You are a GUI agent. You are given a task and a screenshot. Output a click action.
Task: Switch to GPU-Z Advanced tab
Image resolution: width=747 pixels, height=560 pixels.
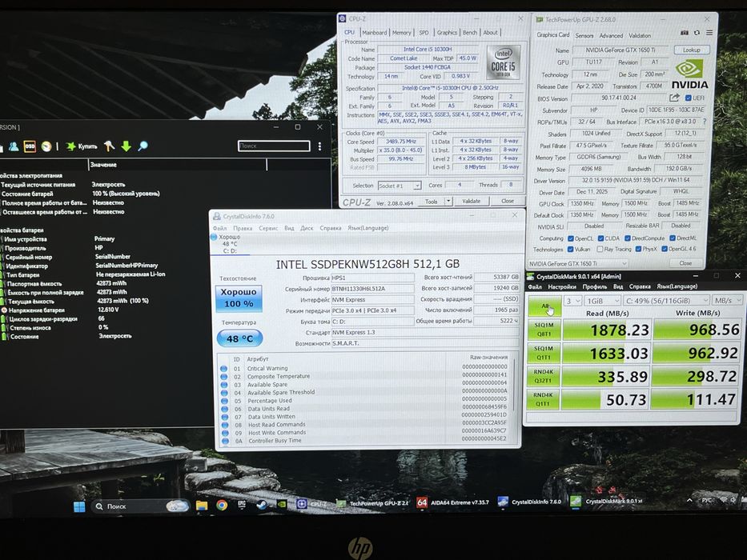(611, 36)
